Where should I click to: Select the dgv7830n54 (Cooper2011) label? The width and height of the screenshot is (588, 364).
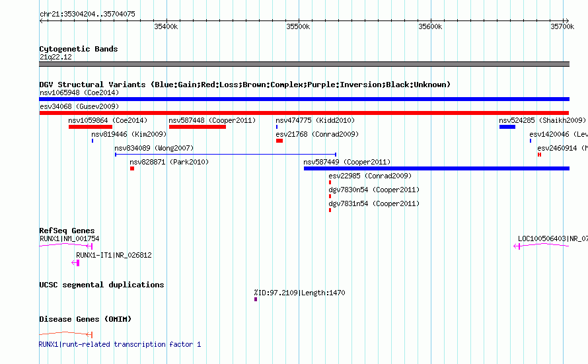pyautogui.click(x=374, y=190)
